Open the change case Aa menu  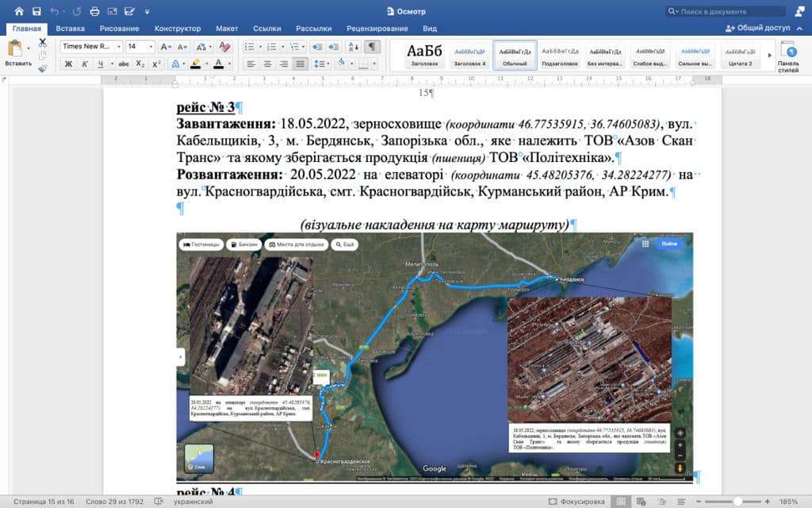[202, 47]
